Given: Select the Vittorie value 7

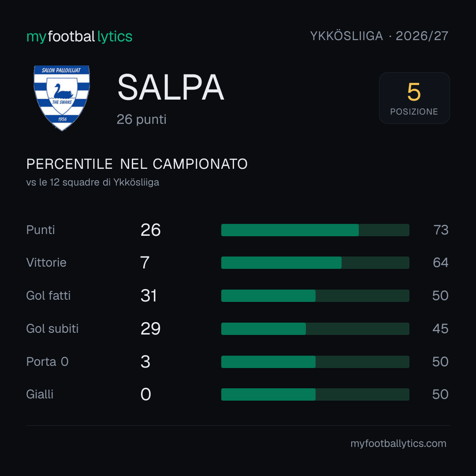Looking at the screenshot, I should point(145,263).
